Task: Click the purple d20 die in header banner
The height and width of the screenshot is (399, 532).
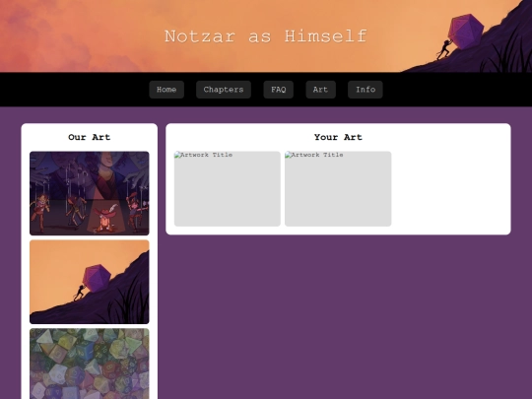Action: (465, 32)
